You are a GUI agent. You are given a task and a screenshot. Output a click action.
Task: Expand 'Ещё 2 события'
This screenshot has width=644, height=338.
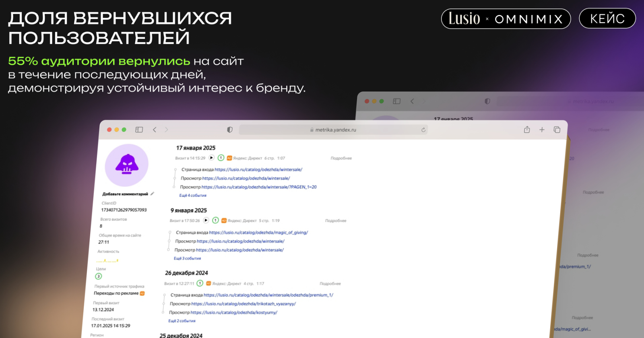(182, 321)
